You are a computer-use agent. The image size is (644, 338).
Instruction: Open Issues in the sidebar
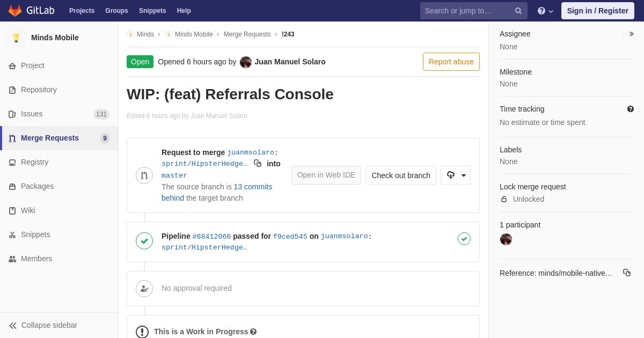pyautogui.click(x=32, y=114)
